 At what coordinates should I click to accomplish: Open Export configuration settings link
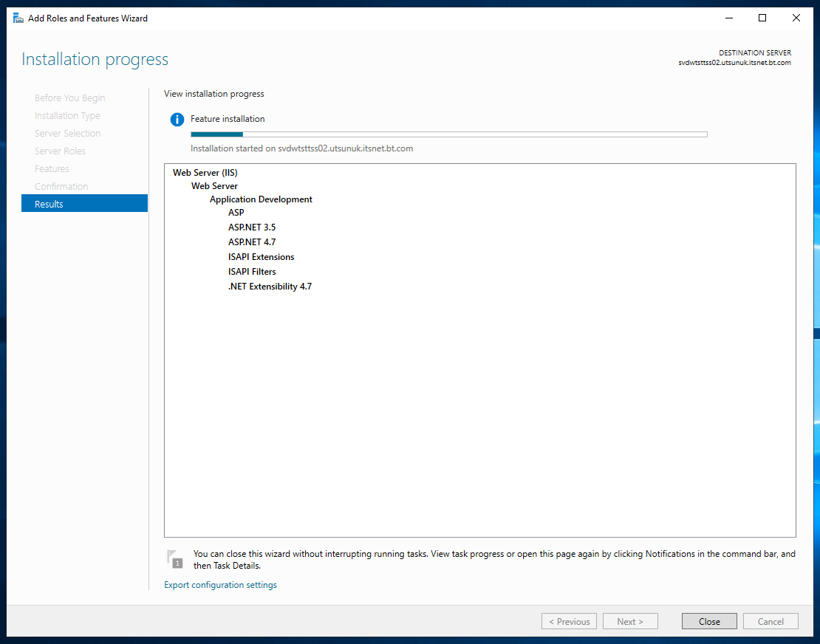[220, 585]
